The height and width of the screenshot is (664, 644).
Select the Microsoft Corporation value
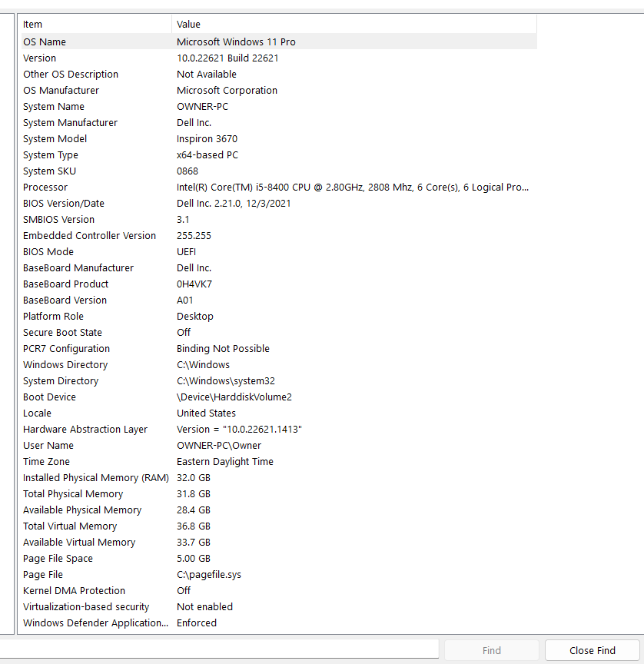coord(227,90)
